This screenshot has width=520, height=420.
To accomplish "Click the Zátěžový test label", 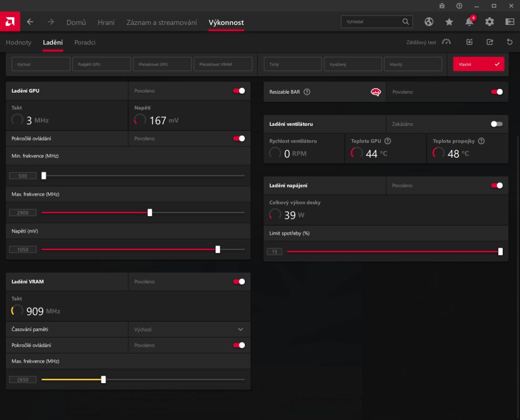I will point(421,42).
